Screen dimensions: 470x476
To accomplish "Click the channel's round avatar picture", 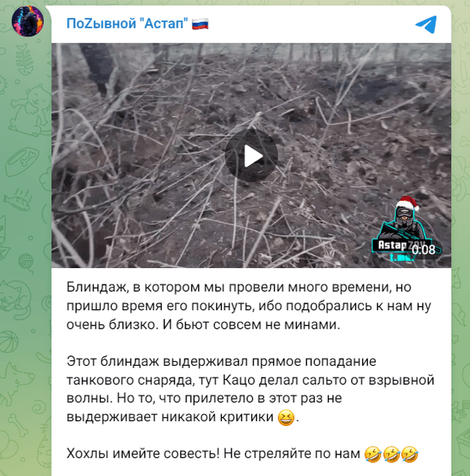I will (x=27, y=21).
